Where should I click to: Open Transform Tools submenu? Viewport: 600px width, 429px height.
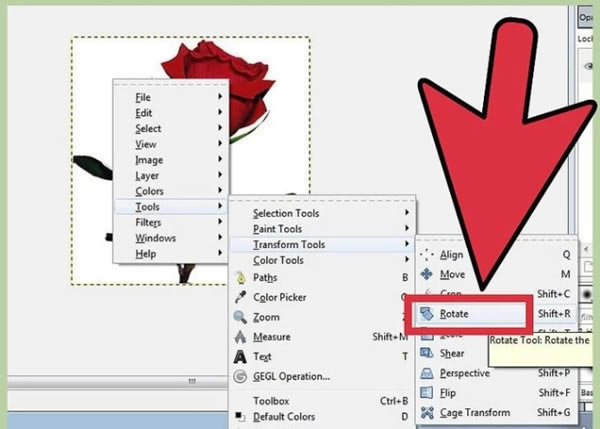pos(322,245)
